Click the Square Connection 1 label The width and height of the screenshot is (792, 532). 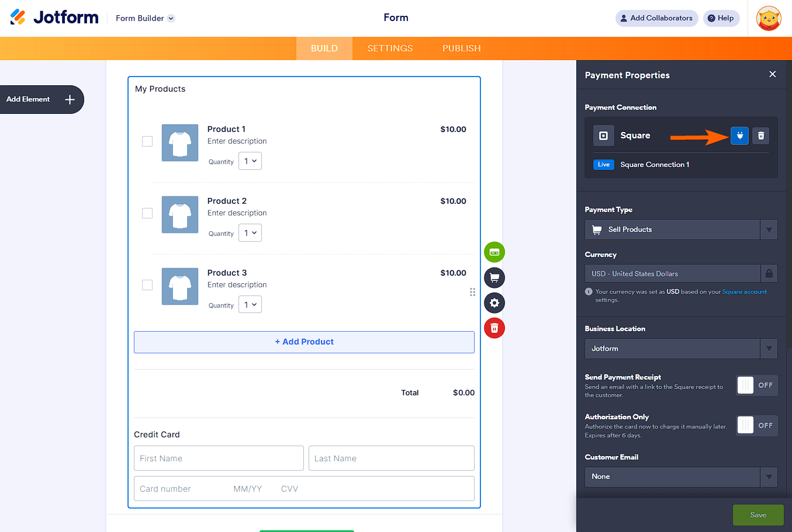click(655, 165)
